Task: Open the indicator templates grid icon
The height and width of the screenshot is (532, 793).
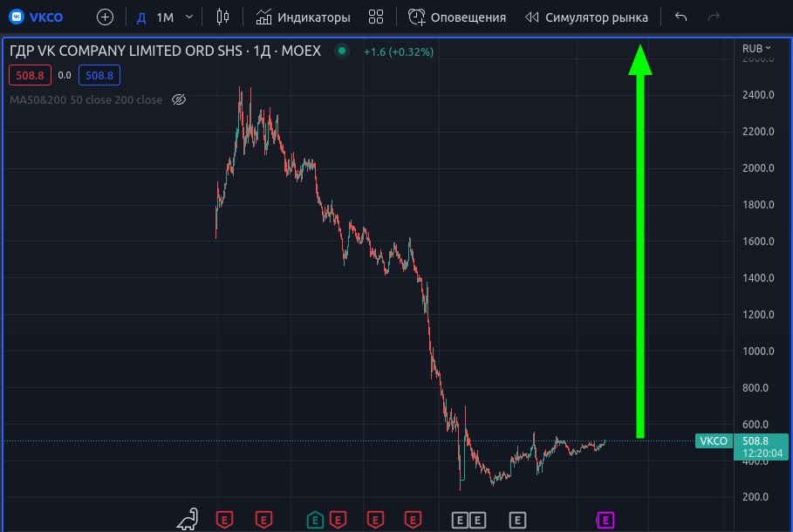Action: click(376, 17)
